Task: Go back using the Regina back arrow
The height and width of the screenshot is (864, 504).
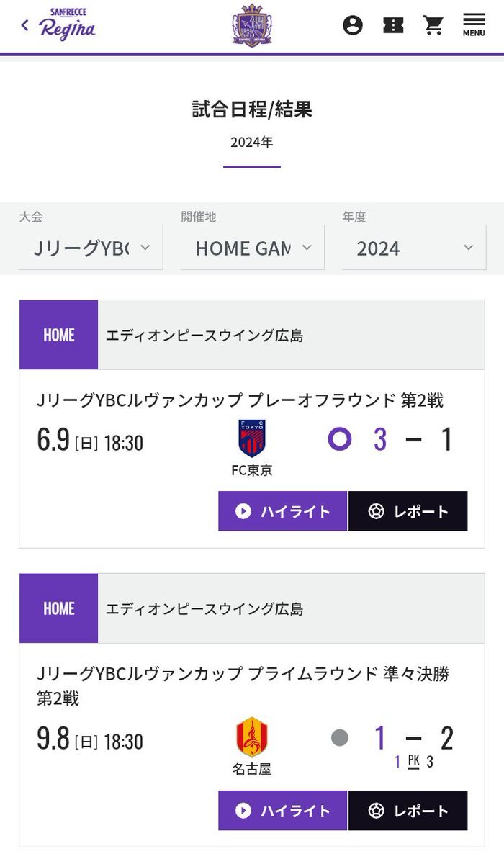Action: pos(25,26)
